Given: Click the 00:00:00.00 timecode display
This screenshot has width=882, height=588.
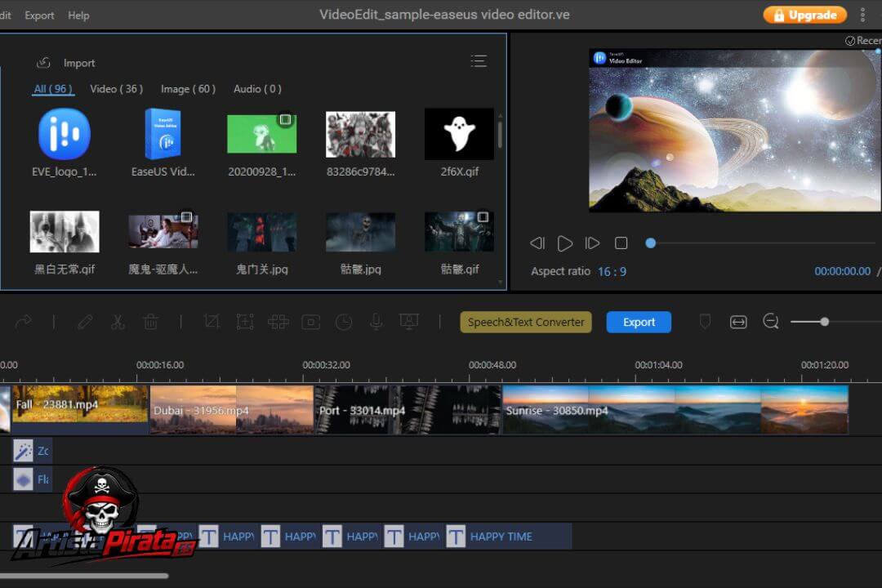Looking at the screenshot, I should (x=843, y=271).
